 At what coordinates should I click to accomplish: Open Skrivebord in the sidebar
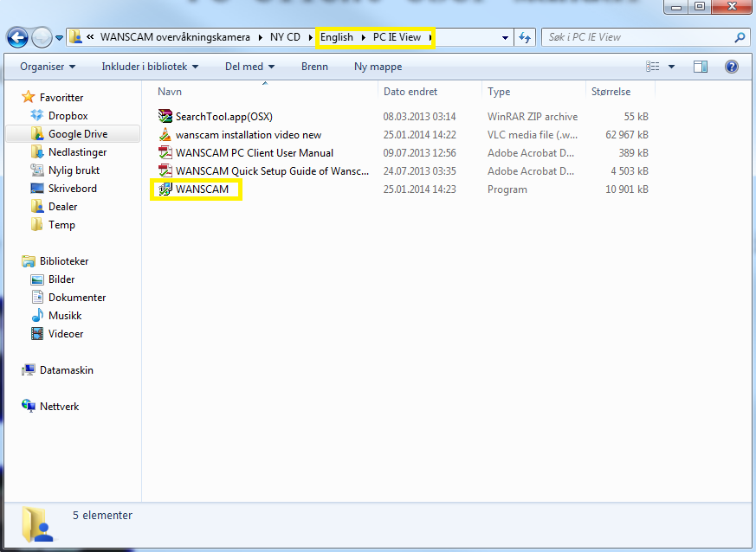pos(63,189)
